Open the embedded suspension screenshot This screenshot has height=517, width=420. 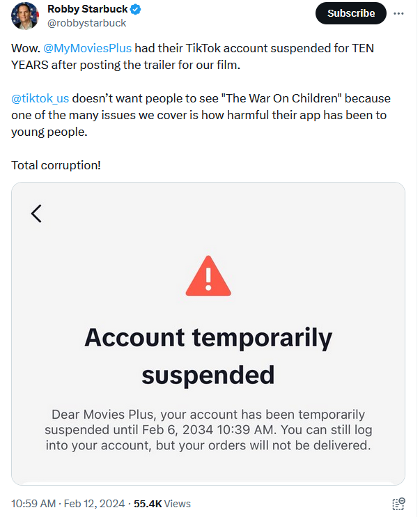click(x=208, y=333)
